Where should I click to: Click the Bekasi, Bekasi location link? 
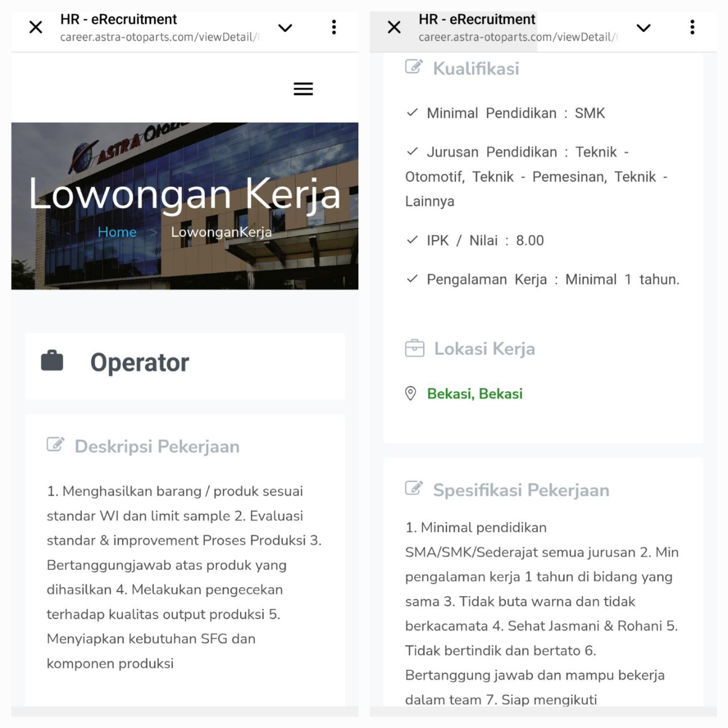pyautogui.click(x=474, y=393)
